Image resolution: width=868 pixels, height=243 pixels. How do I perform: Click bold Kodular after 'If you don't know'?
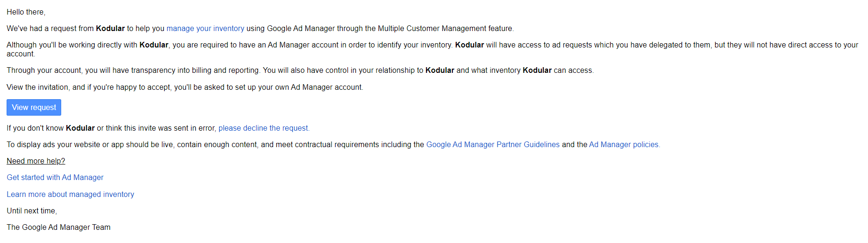80,128
